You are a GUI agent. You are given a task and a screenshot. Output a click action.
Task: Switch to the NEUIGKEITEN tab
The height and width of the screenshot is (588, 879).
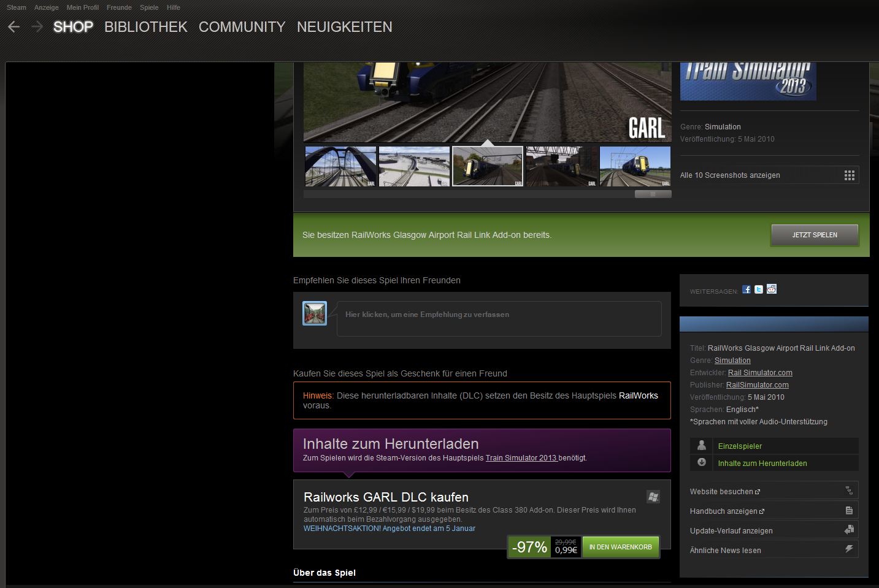click(x=345, y=27)
